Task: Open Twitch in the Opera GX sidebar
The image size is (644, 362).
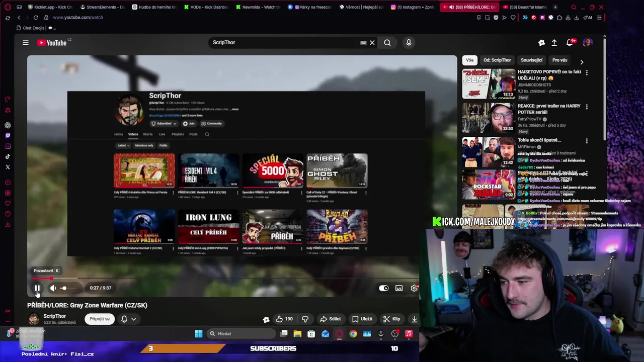Action: (x=8, y=136)
